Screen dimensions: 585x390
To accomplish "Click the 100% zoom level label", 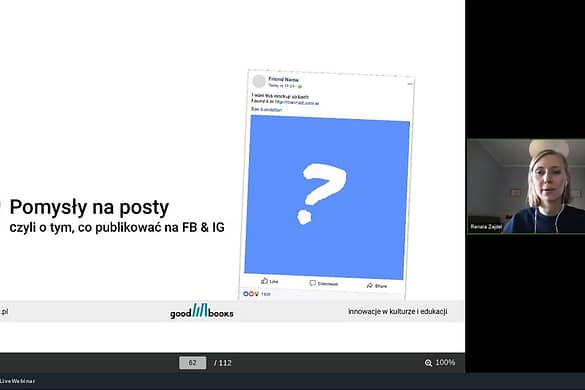I will click(x=445, y=362).
